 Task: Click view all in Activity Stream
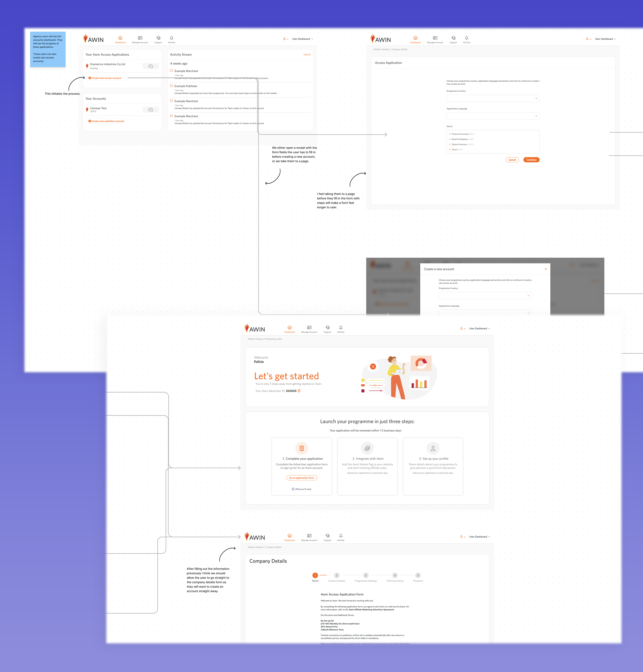click(307, 55)
